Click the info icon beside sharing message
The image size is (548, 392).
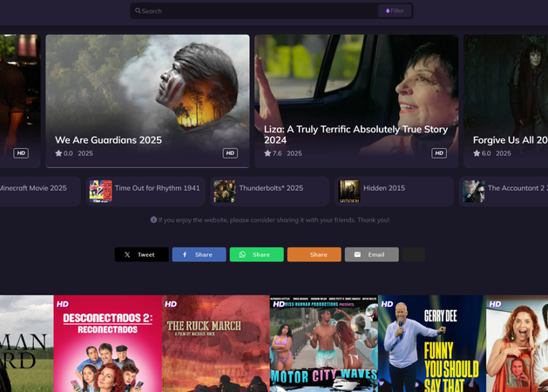[x=153, y=220]
